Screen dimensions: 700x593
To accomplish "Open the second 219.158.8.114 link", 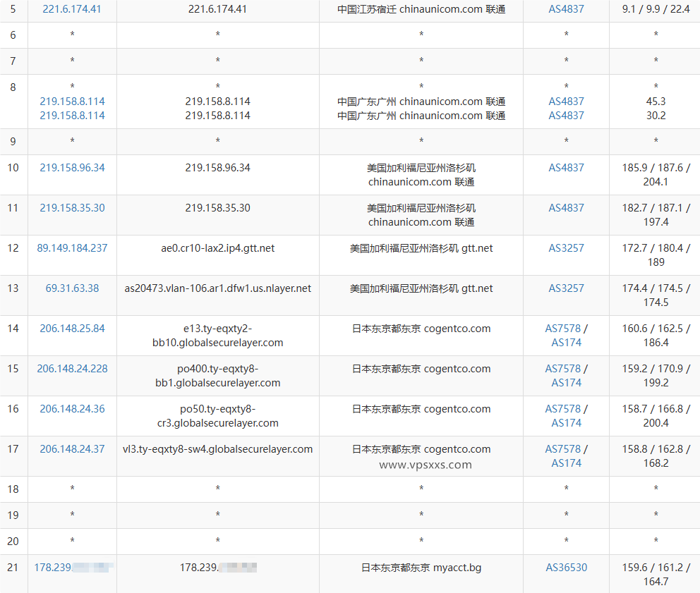I will point(71,116).
